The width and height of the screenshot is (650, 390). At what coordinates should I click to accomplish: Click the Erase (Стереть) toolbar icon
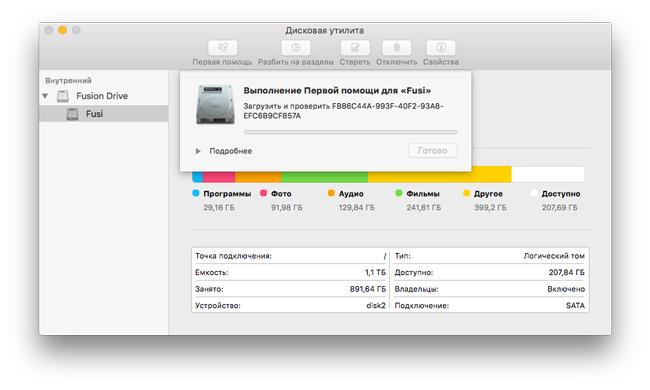[355, 48]
